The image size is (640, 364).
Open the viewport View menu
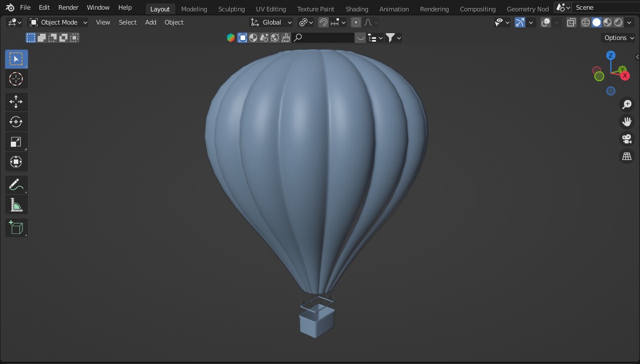point(103,22)
